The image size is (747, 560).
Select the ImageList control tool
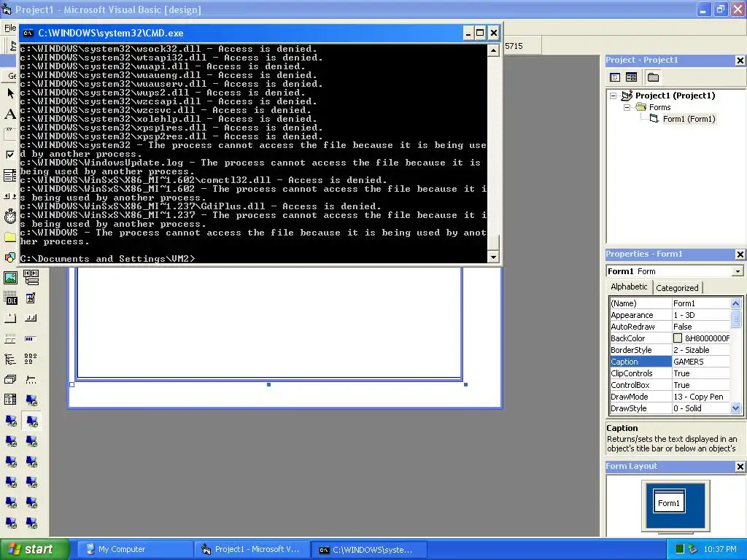[x=10, y=380]
